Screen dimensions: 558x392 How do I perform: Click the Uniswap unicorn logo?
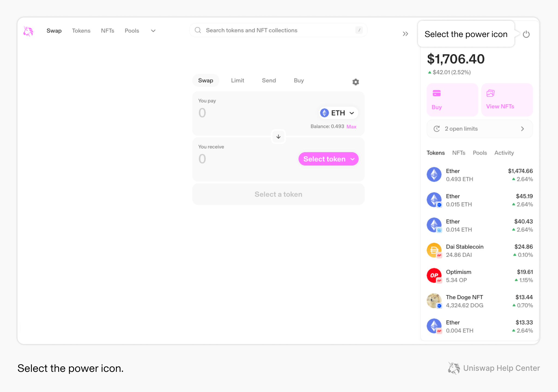click(28, 31)
